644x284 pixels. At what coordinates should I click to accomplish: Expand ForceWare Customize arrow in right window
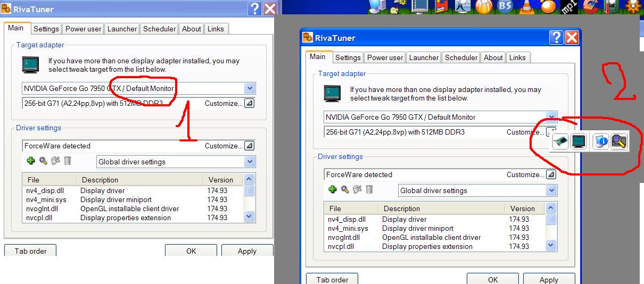point(551,174)
